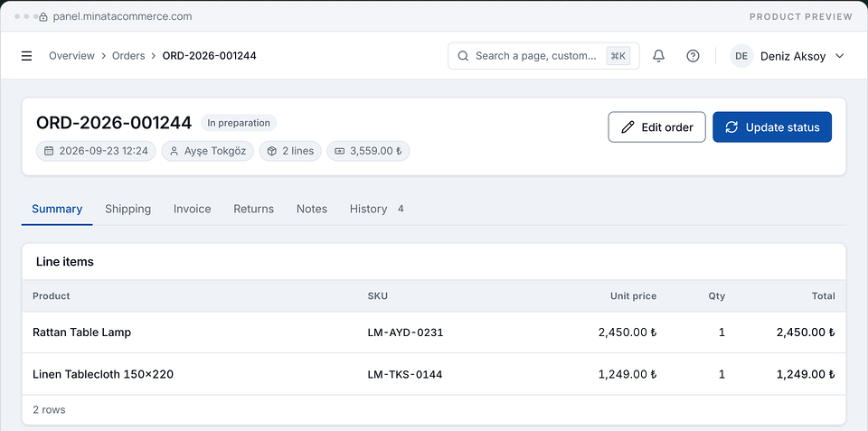Click the Rattan Table Lamp row total
Viewport: 868px width, 431px height.
click(x=806, y=333)
